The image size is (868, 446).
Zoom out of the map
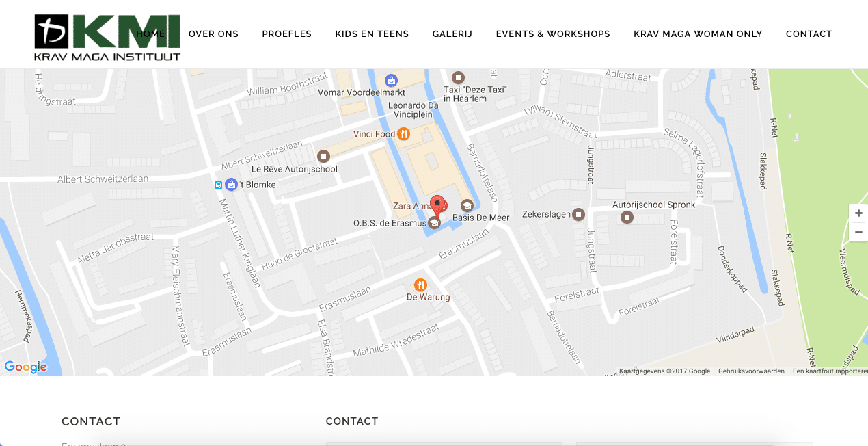(858, 233)
